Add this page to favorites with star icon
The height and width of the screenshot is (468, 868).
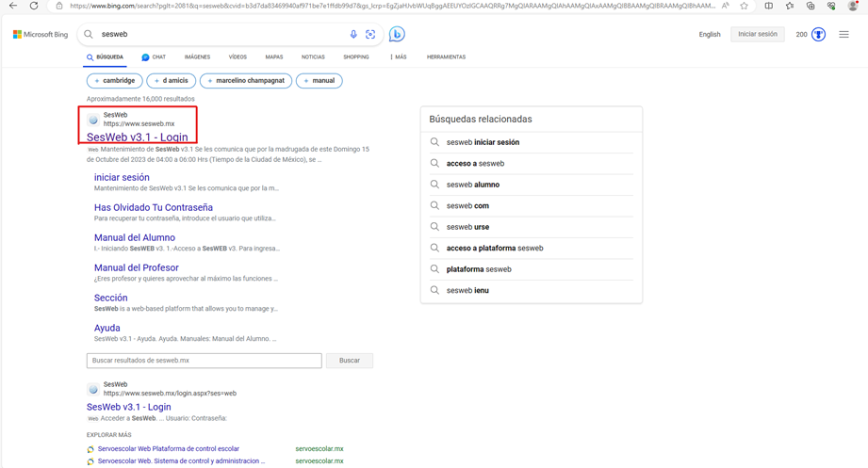744,6
